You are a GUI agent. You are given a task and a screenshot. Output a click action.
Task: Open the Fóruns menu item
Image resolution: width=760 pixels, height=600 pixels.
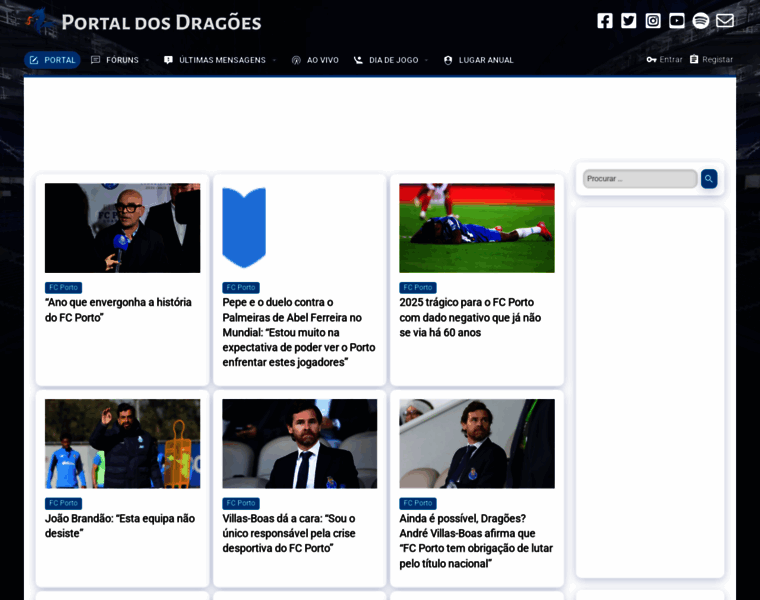point(122,60)
